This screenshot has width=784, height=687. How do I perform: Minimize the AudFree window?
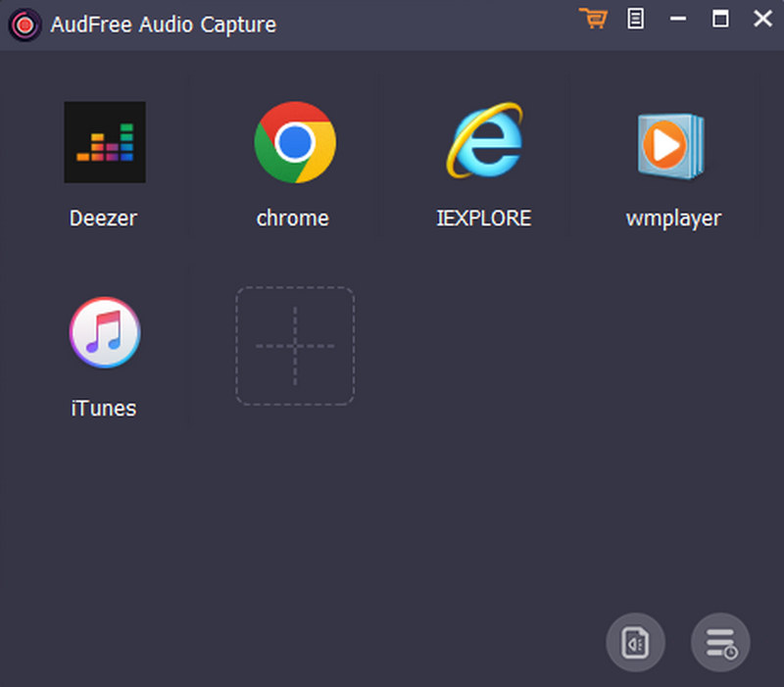coord(677,18)
